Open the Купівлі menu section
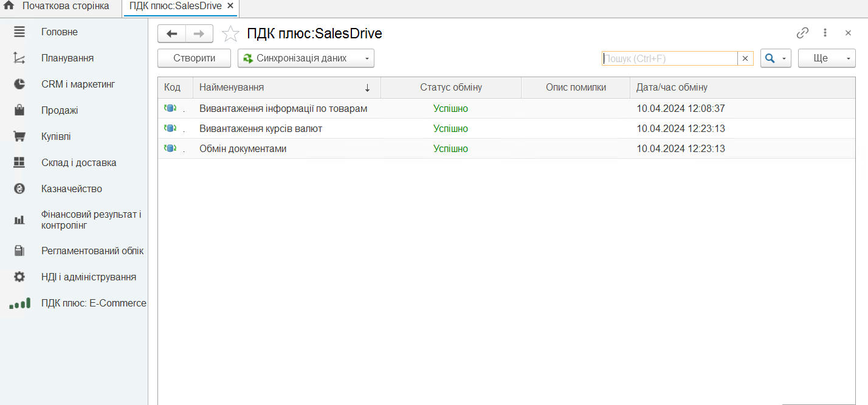Screen dimensions: 868x405 point(56,136)
